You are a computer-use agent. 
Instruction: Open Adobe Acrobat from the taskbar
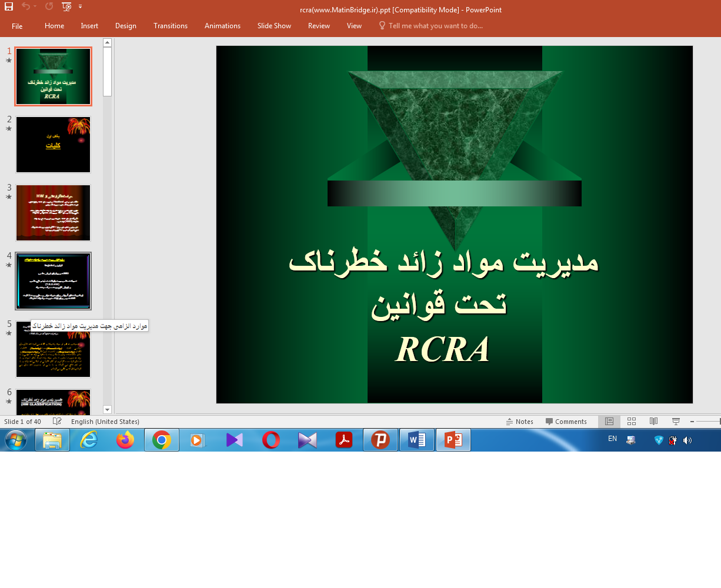pos(344,440)
